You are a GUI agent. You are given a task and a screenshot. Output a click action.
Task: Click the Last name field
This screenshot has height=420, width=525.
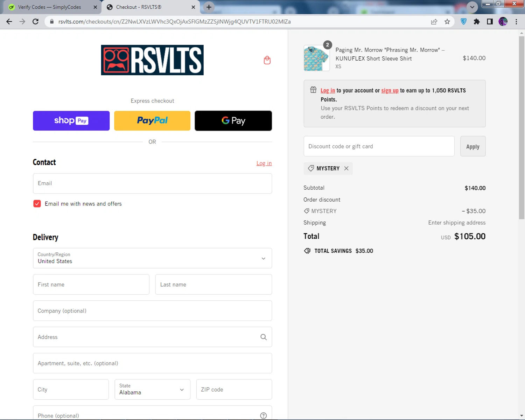tap(213, 285)
